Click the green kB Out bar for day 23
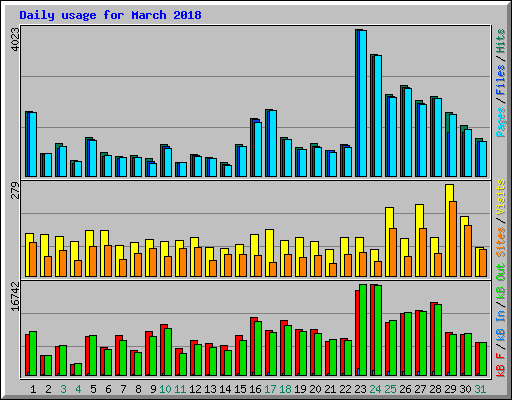Image resolution: width=512 pixels, height=400 pixels. 363,330
